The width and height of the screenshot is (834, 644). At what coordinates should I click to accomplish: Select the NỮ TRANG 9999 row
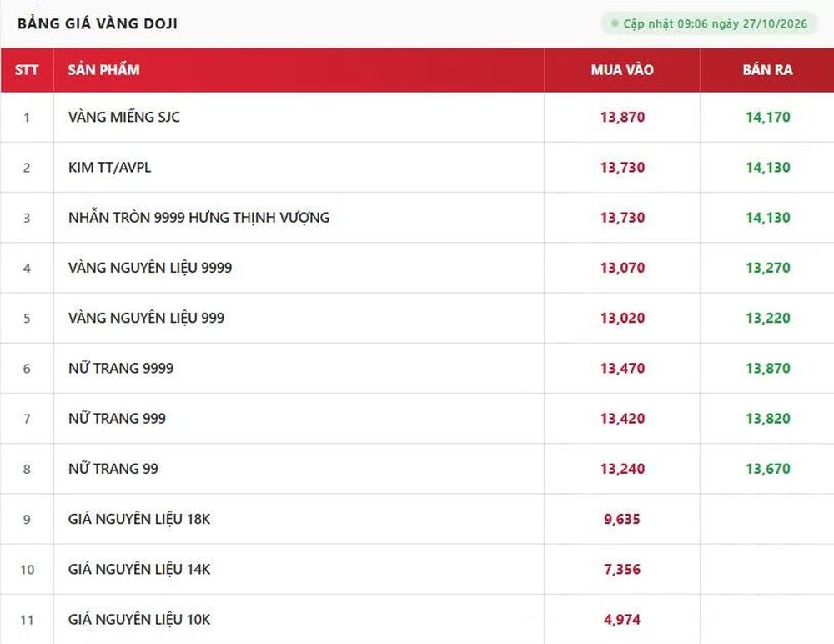(x=417, y=369)
